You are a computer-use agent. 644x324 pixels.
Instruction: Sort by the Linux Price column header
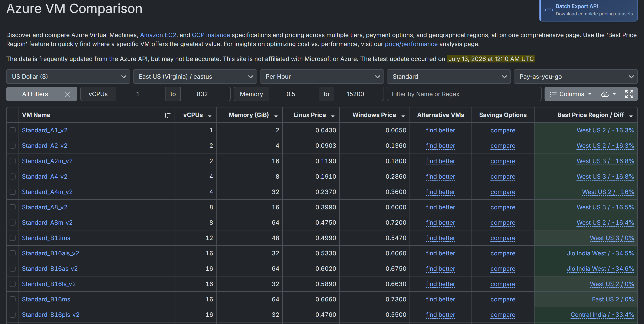tap(309, 115)
